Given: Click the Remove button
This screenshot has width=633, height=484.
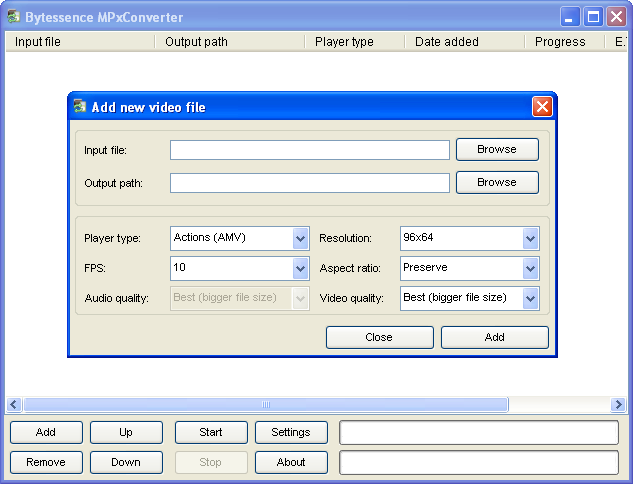Looking at the screenshot, I should coord(46,462).
